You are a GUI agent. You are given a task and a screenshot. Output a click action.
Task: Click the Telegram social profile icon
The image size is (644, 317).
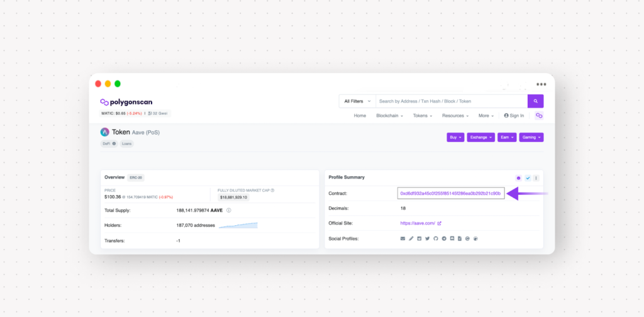(444, 238)
